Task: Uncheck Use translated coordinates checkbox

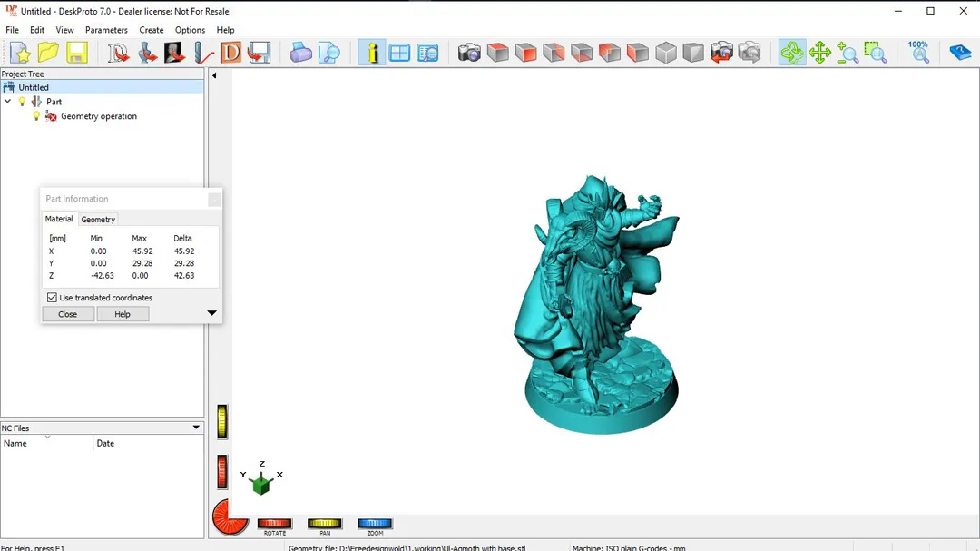Action: pos(52,298)
